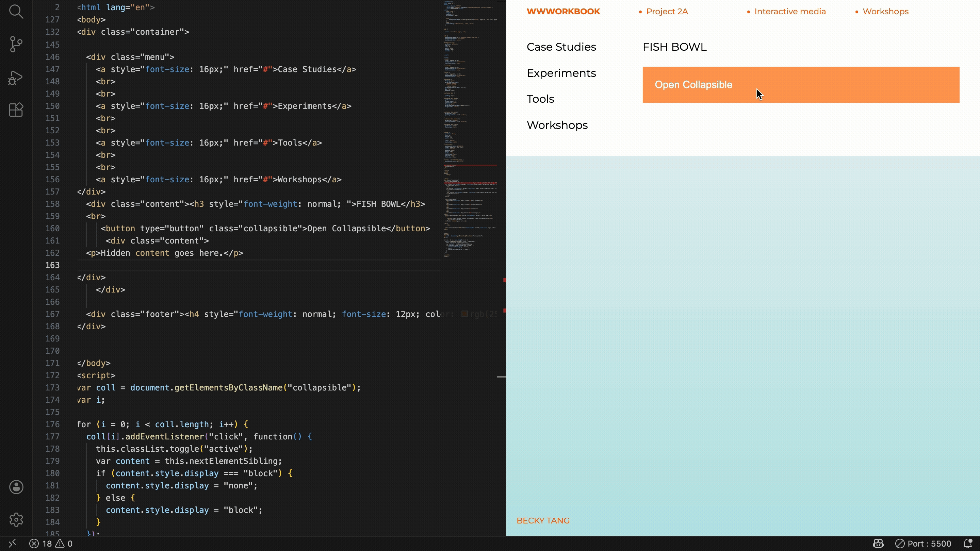Open the Extensions view
This screenshot has width=980, height=551.
[x=16, y=110]
